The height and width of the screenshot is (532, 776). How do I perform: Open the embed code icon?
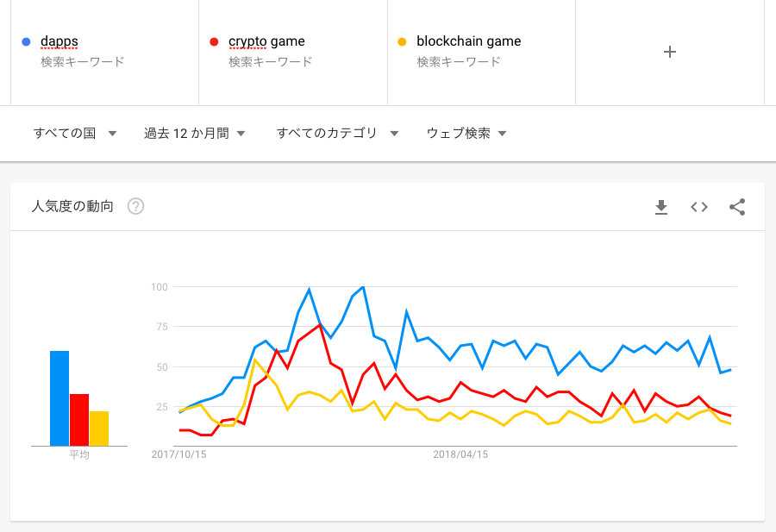699,207
